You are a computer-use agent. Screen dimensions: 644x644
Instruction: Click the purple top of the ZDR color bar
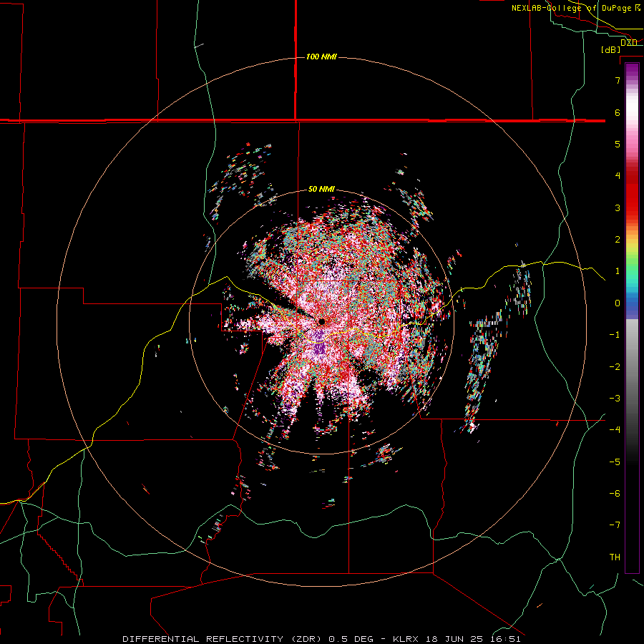tap(632, 70)
